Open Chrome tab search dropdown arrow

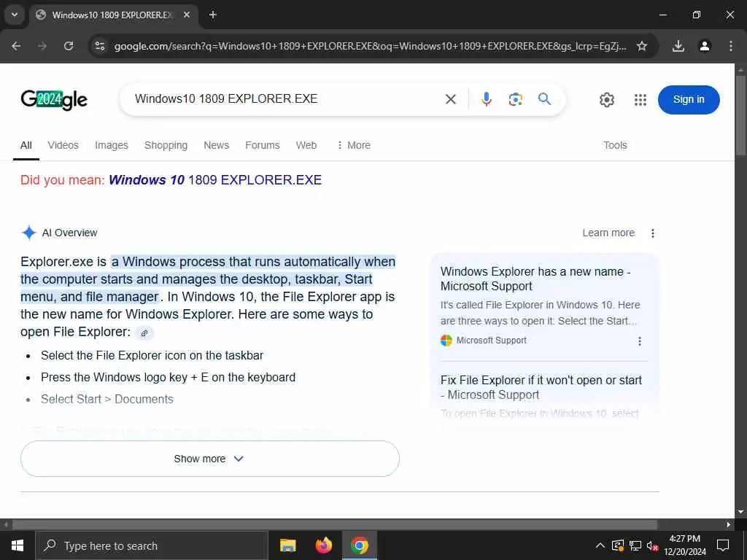coord(15,15)
